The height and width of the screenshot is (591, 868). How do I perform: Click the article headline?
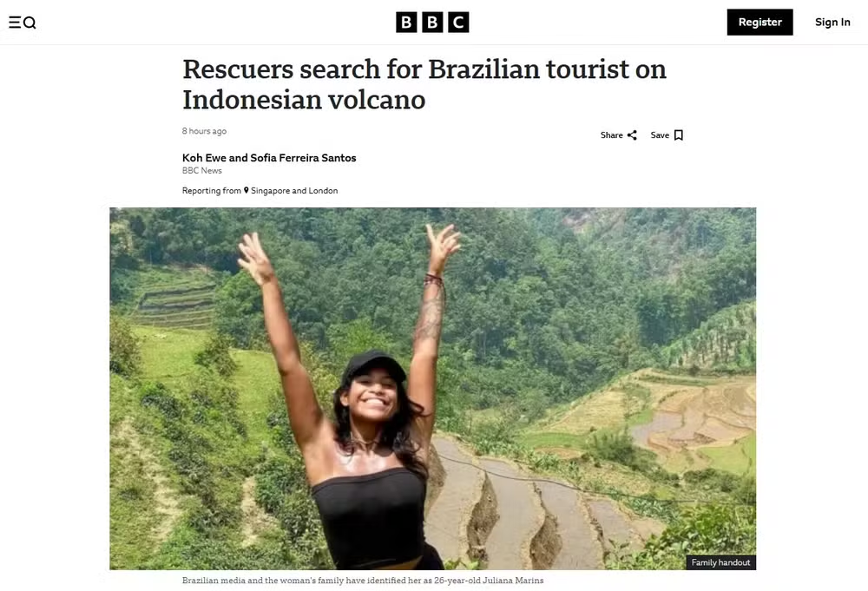(x=424, y=84)
